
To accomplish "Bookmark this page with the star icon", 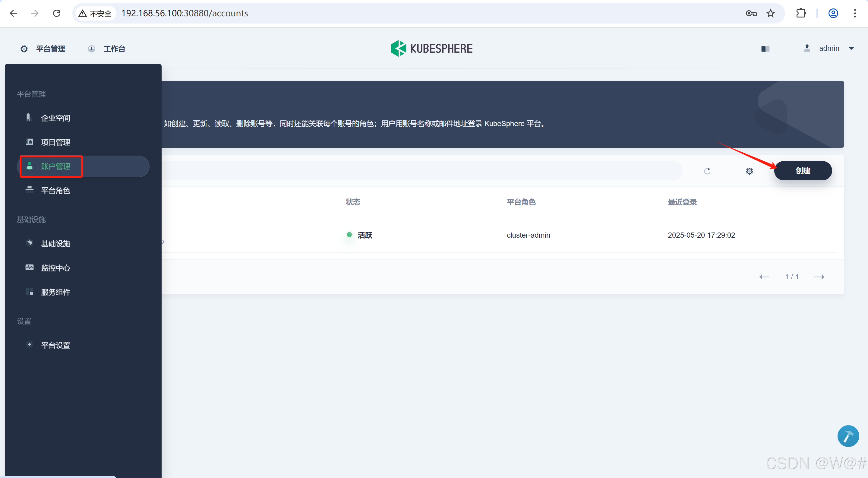I will [770, 14].
